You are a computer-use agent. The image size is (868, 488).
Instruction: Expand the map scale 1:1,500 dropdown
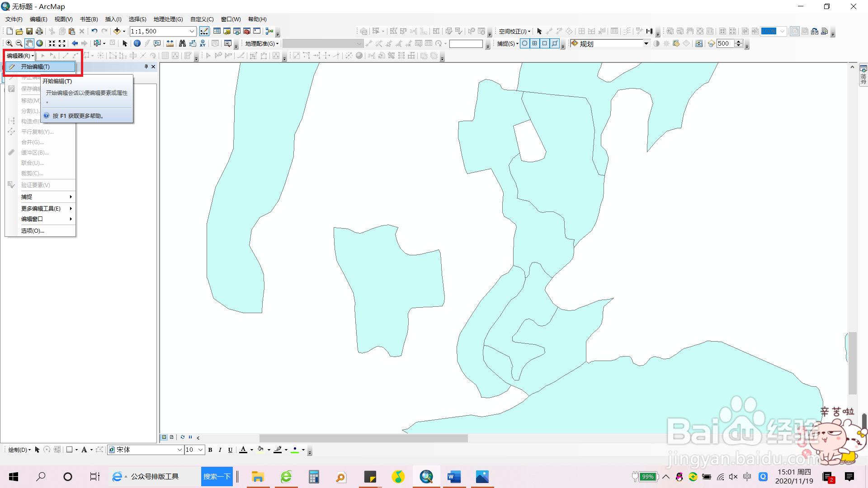(x=192, y=31)
